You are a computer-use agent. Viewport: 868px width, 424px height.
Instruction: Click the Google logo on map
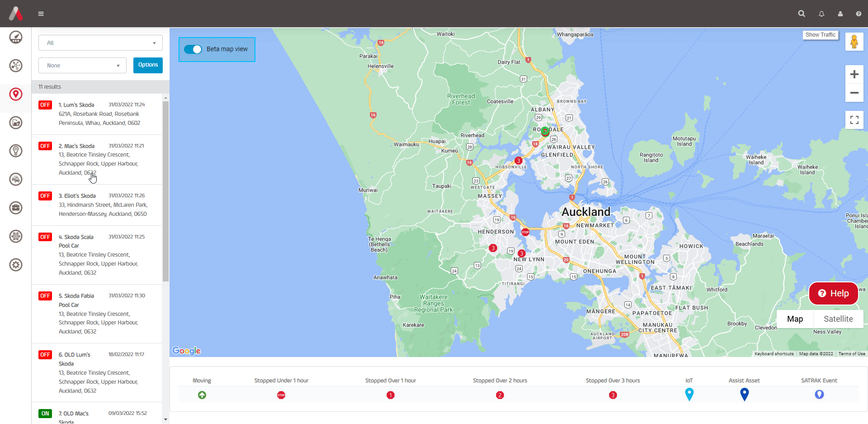point(186,351)
